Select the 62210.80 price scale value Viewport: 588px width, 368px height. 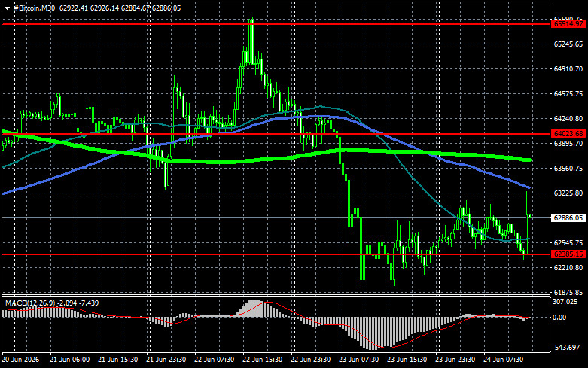(x=568, y=268)
